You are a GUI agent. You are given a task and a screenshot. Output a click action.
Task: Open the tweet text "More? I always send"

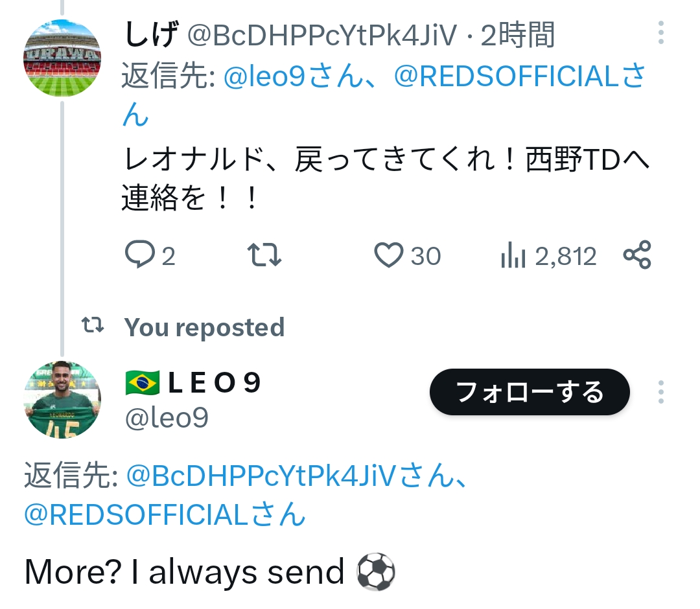[184, 572]
